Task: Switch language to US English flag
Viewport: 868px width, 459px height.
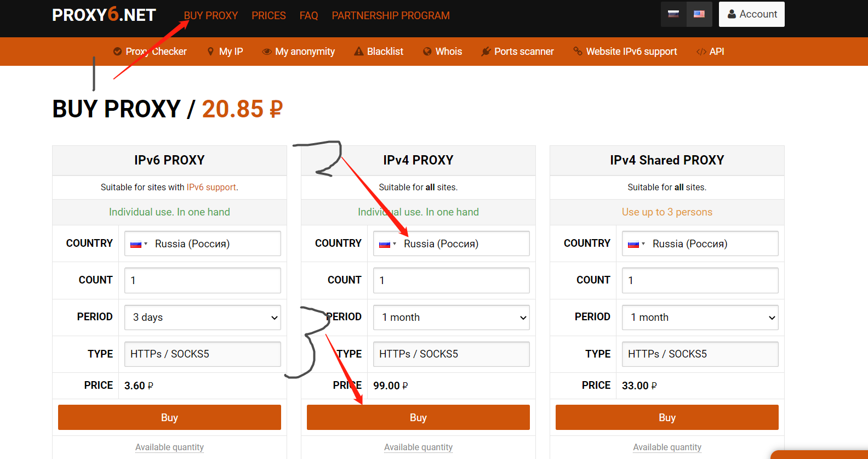Action: [699, 14]
